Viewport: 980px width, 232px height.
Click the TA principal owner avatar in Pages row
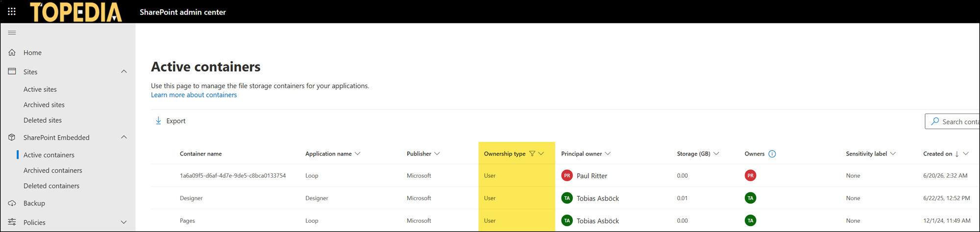(567, 221)
